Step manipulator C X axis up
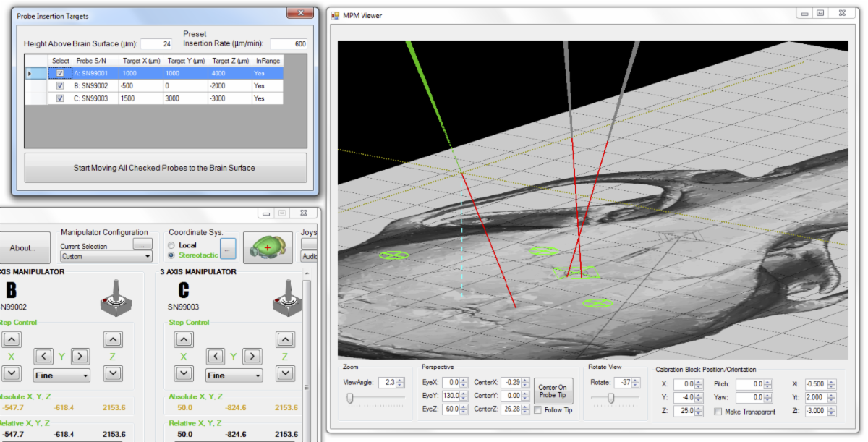Viewport: 868px width, 442px height. tap(184, 339)
